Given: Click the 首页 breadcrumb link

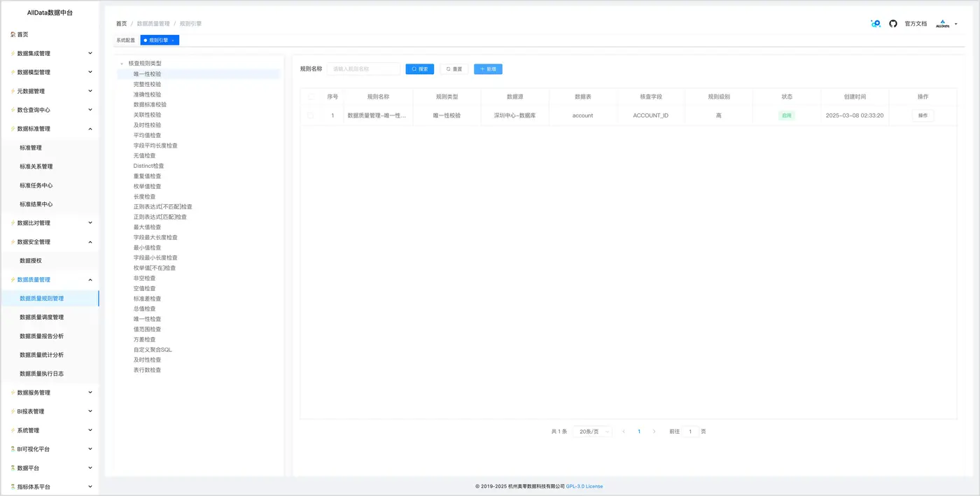Looking at the screenshot, I should pos(122,24).
